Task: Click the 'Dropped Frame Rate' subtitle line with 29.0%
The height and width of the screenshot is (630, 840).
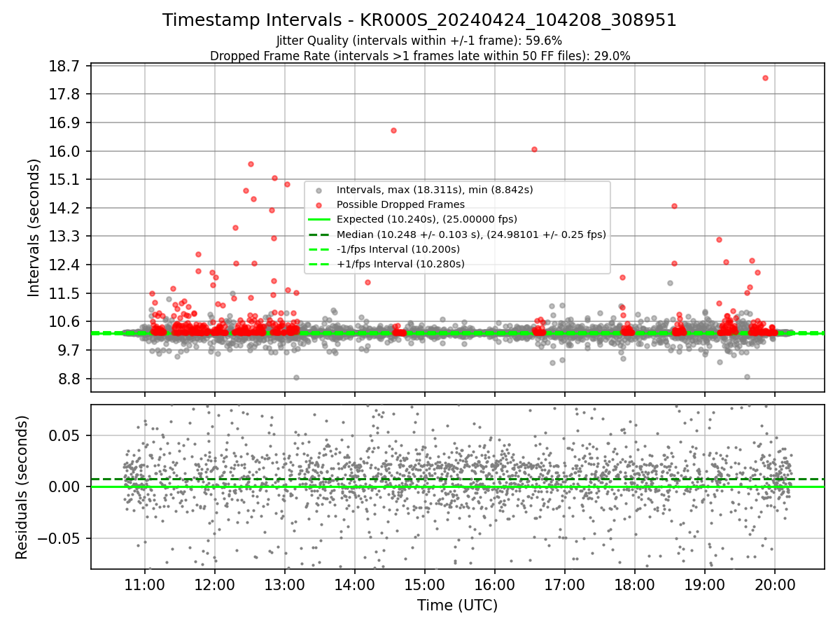Action: 420,56
